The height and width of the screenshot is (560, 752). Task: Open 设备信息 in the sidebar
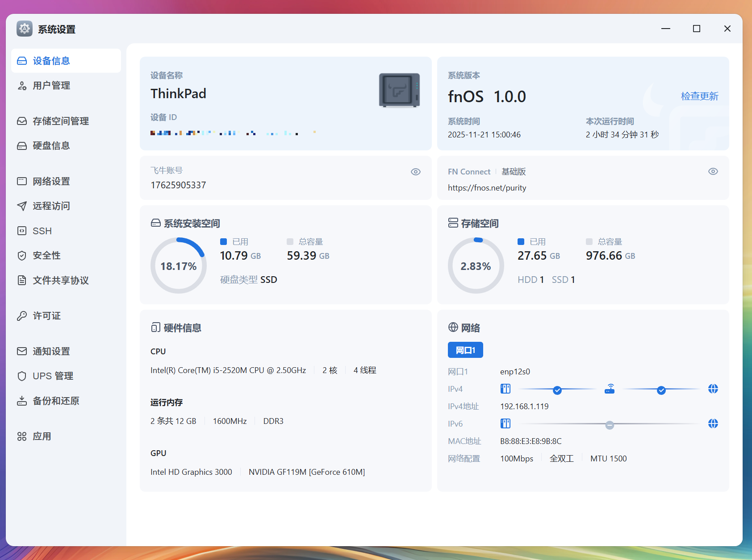66,61
